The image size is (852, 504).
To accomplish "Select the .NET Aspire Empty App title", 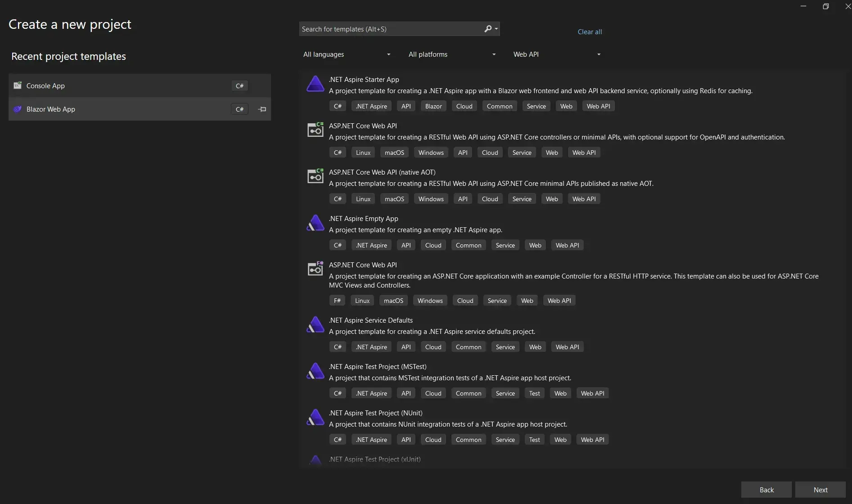I will pos(363,219).
